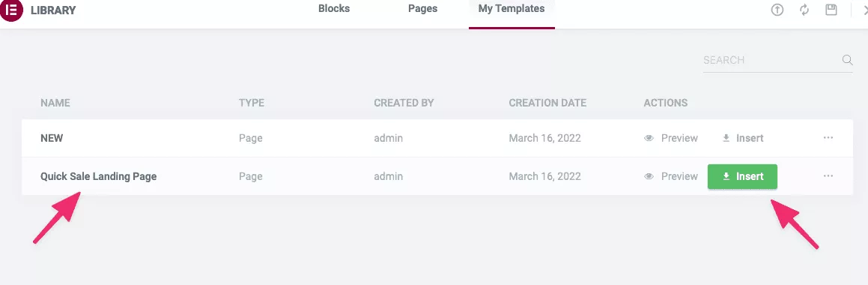
Task: Open more options for NEW template
Action: pos(828,137)
